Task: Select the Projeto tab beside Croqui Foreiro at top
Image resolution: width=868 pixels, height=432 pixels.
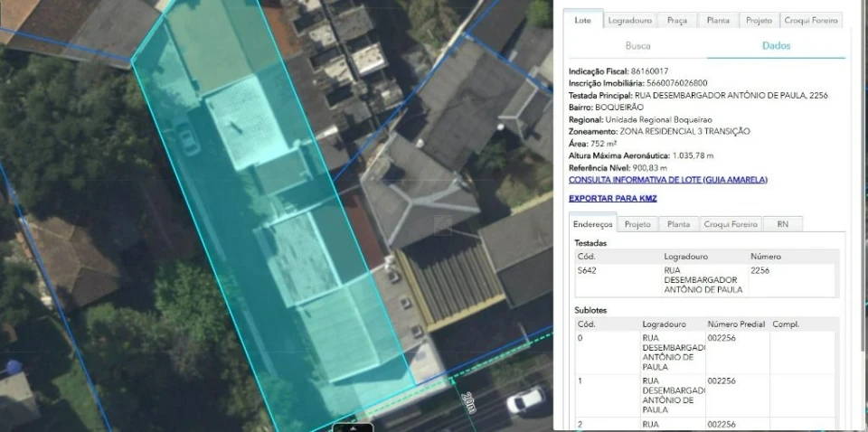Action: pyautogui.click(x=759, y=21)
